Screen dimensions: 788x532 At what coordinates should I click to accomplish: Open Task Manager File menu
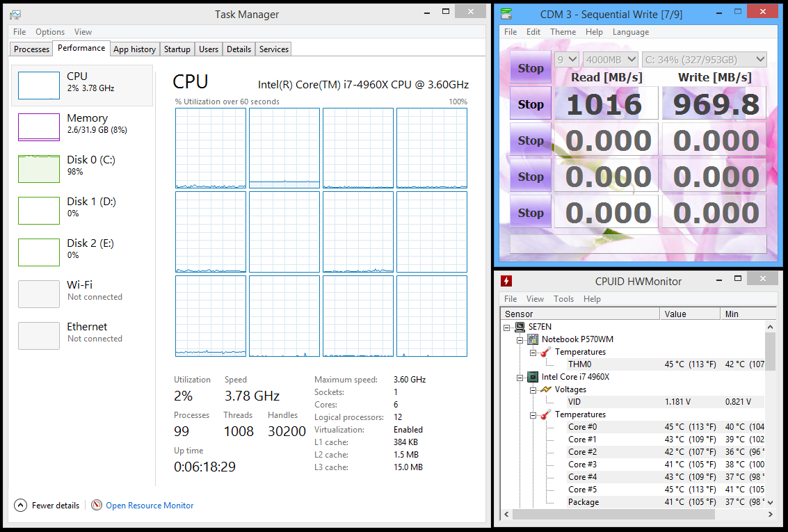19,32
